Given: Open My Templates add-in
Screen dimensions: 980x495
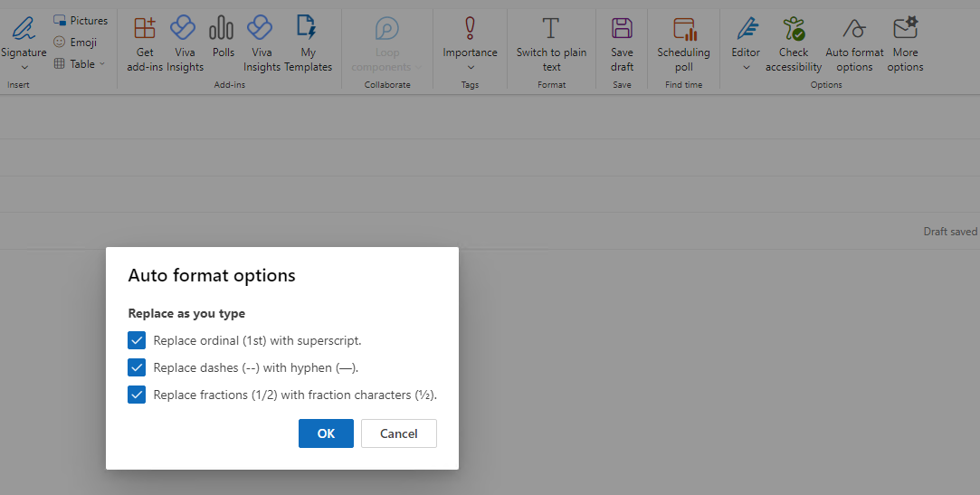Looking at the screenshot, I should click(x=309, y=43).
